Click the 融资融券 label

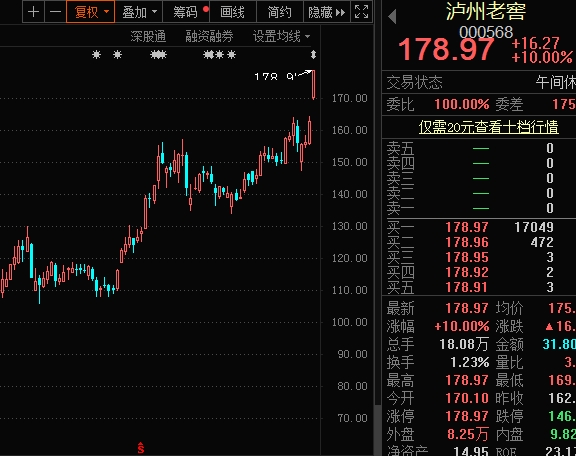tap(209, 36)
